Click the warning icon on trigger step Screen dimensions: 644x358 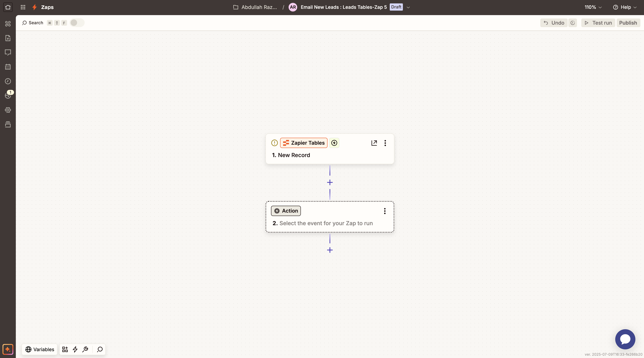[x=275, y=143]
